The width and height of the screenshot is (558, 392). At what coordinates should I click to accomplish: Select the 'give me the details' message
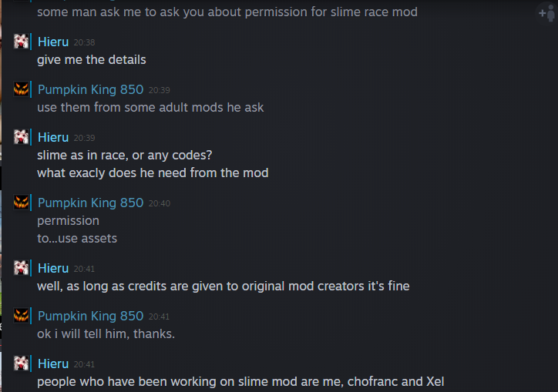(92, 60)
